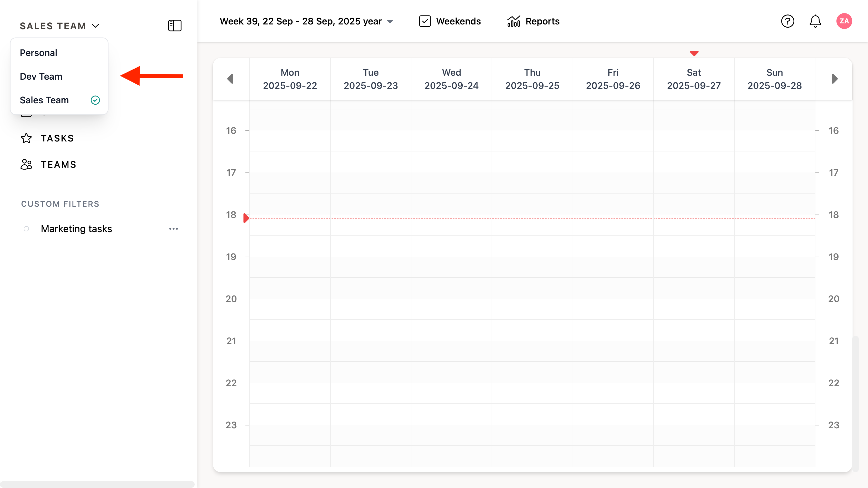Screen dimensions: 868x488
Task: Click the horizontal sidebar scrollbar
Action: tap(97, 484)
